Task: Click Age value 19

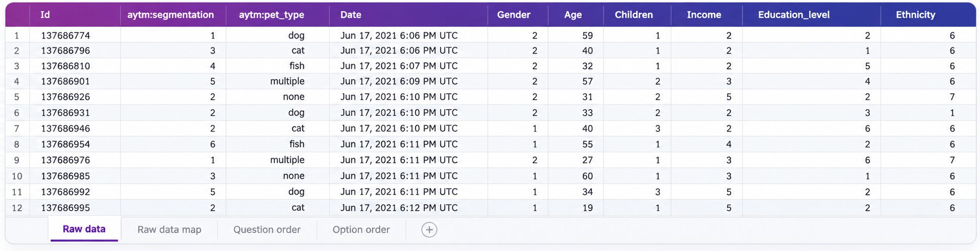Action: point(587,208)
